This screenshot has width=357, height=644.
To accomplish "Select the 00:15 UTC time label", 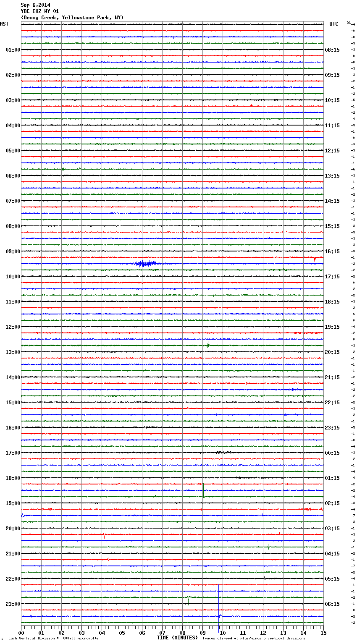I will [332, 453].
